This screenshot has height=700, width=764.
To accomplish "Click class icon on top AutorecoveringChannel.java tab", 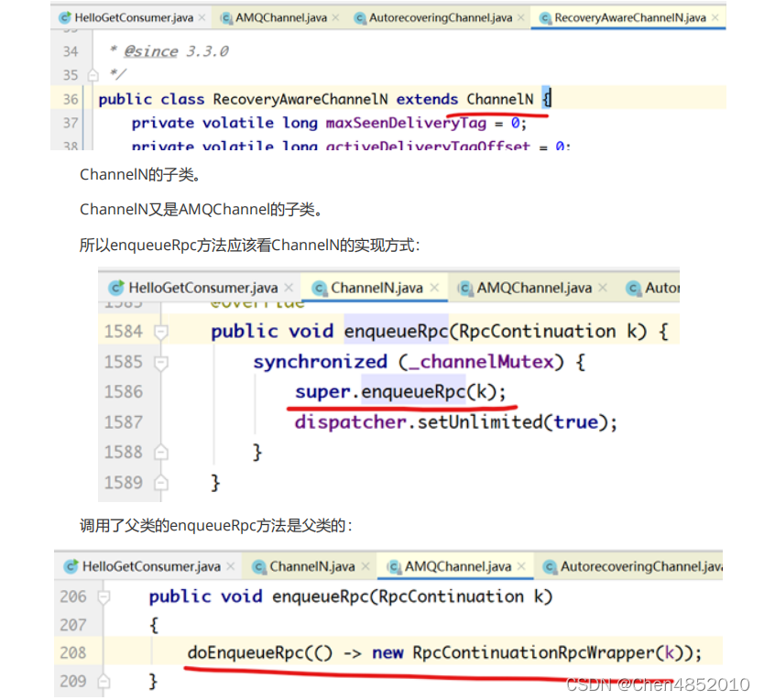I will 360,18.
